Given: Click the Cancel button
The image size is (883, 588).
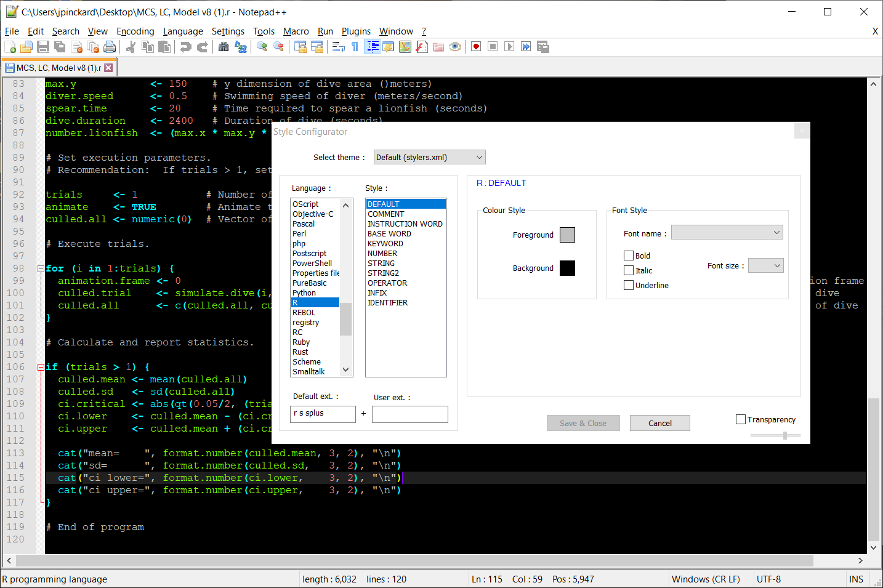Looking at the screenshot, I should (660, 423).
